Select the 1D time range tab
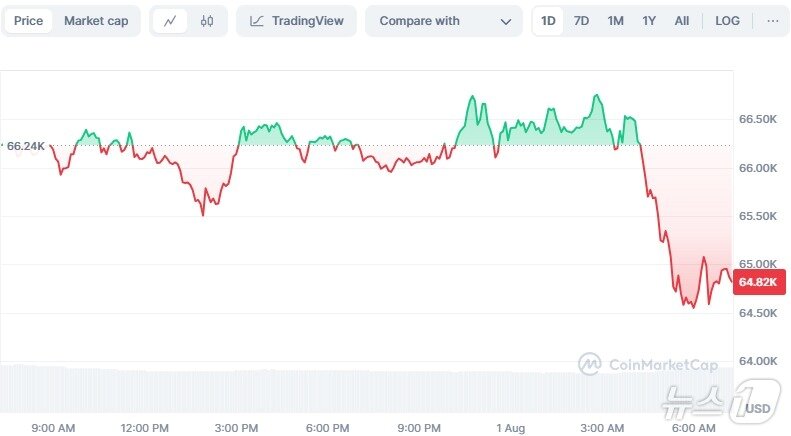791x436 pixels. click(x=548, y=21)
